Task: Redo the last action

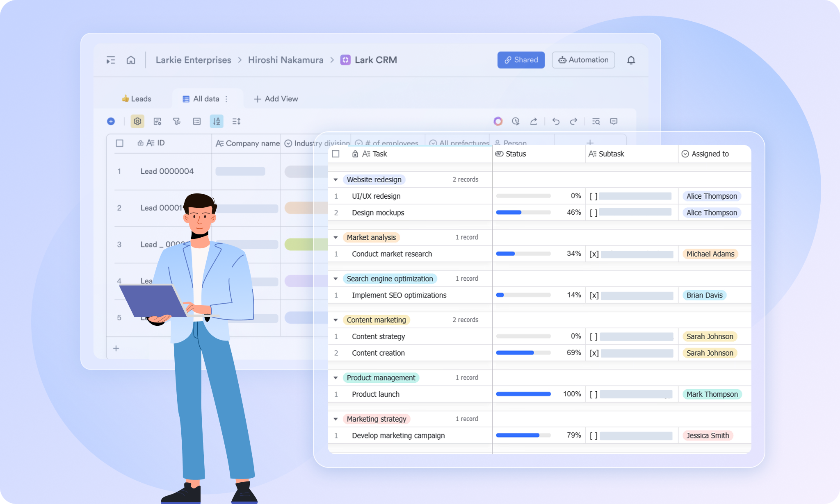Action: [x=573, y=121]
